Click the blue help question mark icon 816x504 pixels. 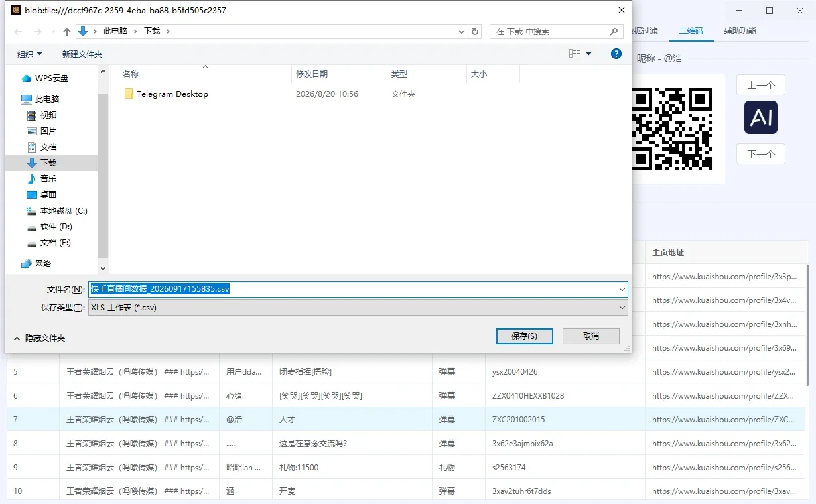pyautogui.click(x=616, y=54)
